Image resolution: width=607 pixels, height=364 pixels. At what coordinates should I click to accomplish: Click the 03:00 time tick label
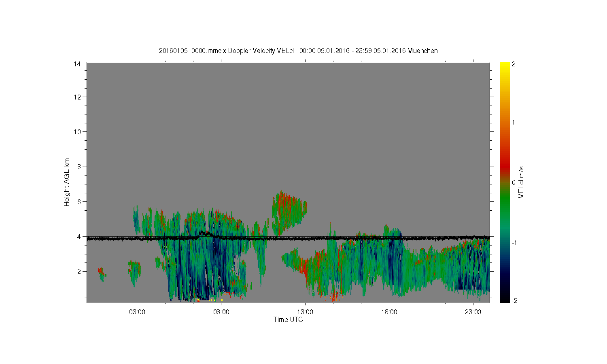(x=137, y=312)
